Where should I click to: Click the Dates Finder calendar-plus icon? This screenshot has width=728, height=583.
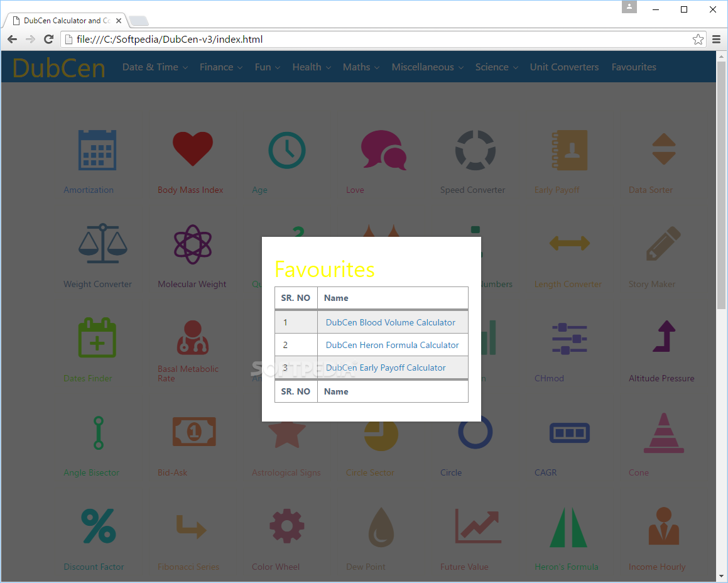pyautogui.click(x=97, y=338)
